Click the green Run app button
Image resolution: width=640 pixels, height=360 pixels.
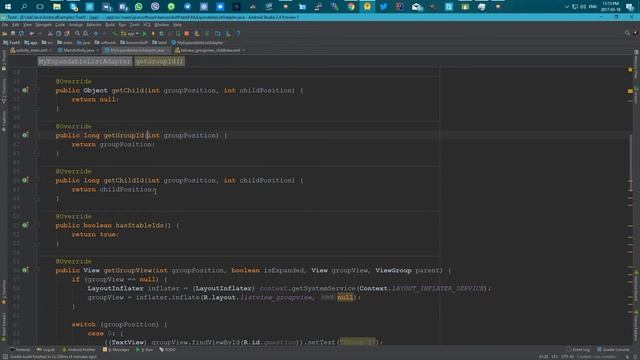[144, 33]
